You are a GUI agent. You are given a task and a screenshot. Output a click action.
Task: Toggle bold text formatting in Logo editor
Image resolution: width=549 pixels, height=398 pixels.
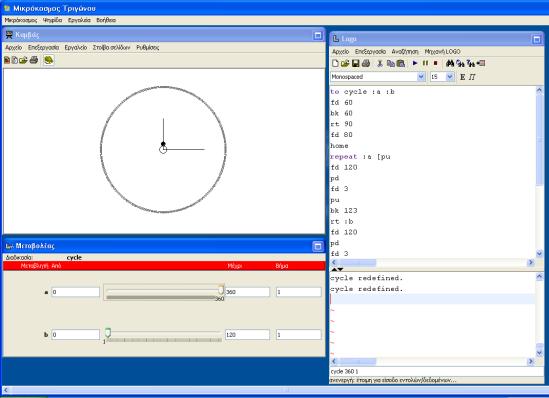[x=463, y=77]
